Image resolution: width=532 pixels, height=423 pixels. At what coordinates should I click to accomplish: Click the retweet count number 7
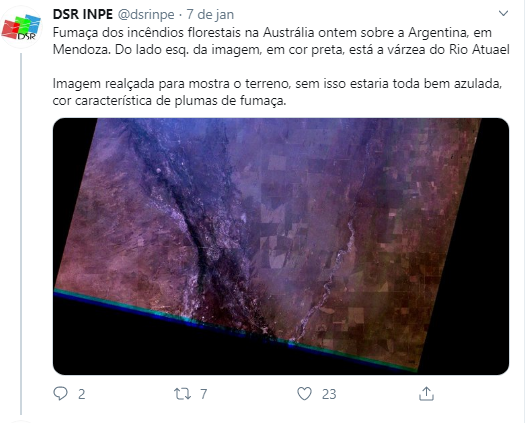(x=203, y=395)
